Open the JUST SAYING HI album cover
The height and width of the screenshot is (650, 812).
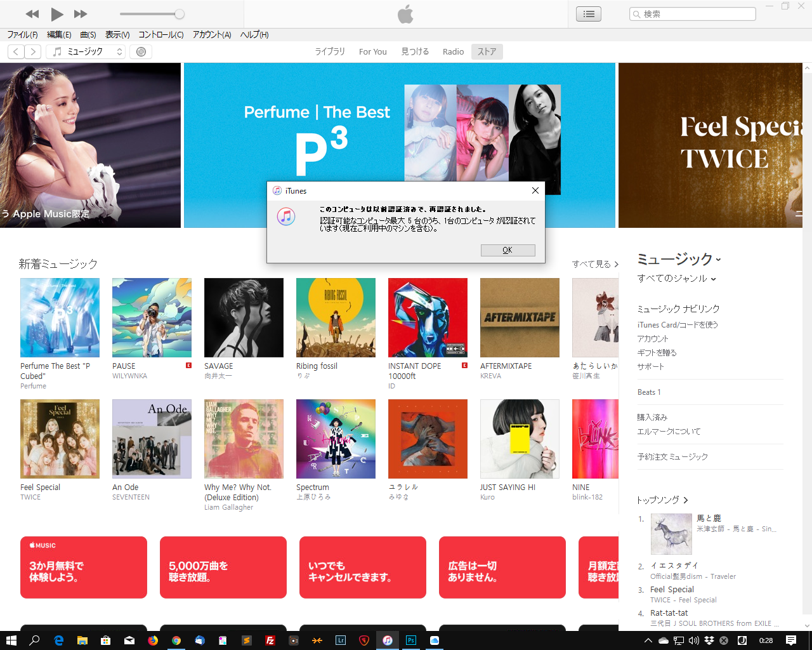click(520, 439)
